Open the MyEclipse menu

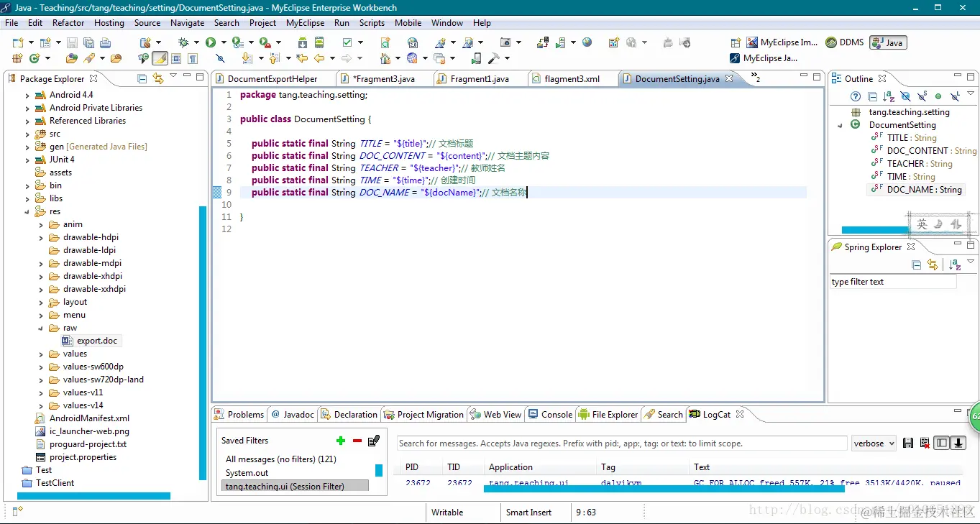(x=305, y=22)
